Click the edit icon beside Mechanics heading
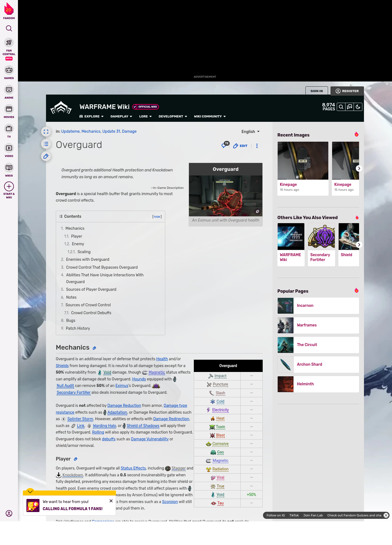 pos(94,348)
